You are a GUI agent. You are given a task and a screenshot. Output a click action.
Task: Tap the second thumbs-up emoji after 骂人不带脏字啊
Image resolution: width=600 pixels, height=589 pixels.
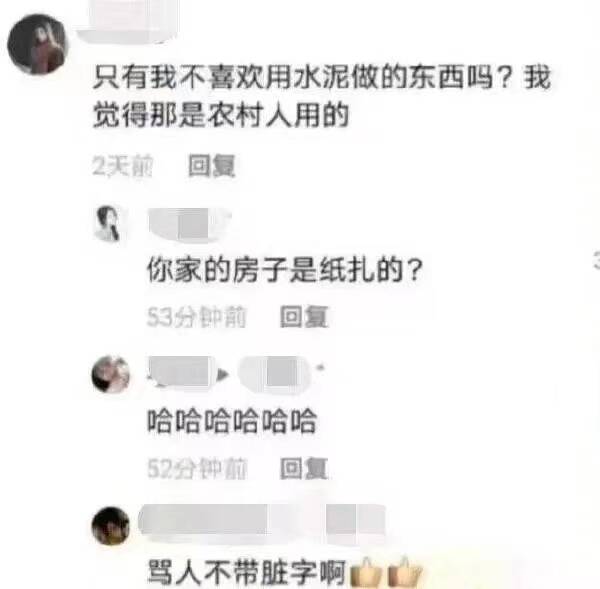click(x=404, y=572)
